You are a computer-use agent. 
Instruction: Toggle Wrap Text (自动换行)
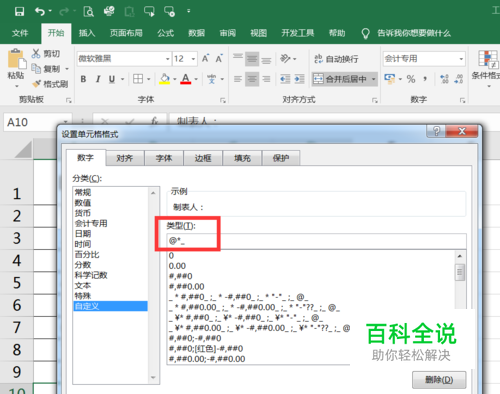pos(336,59)
